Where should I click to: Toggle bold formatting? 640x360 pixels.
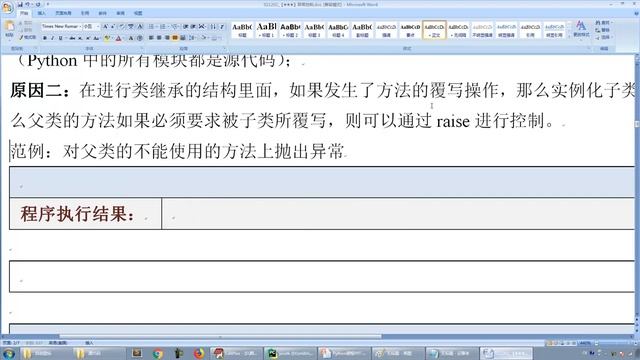[45, 38]
